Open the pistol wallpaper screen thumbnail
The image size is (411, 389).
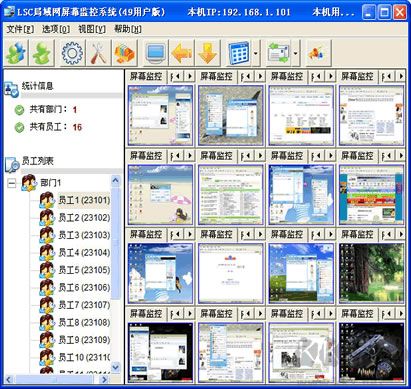pos(371,353)
